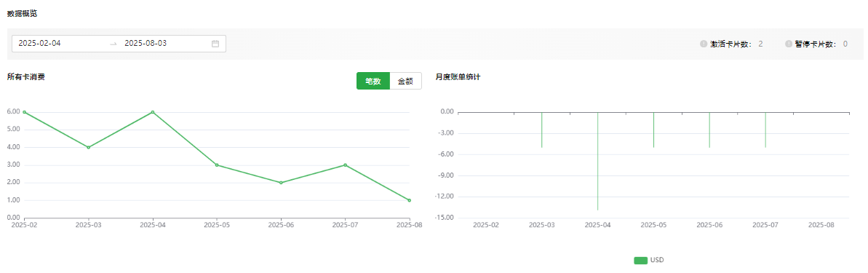Image resolution: width=868 pixels, height=273 pixels.
Task: Select the 2025-04 peak data point
Action: [x=153, y=112]
